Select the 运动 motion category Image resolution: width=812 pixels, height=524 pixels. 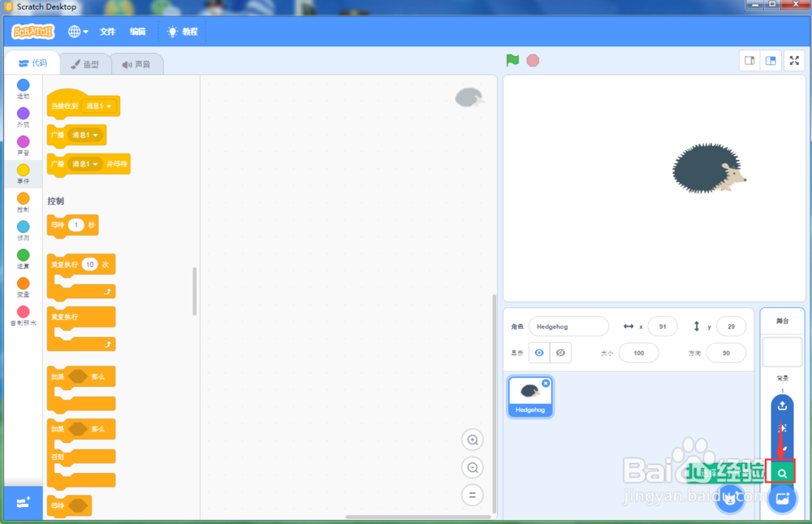click(24, 89)
